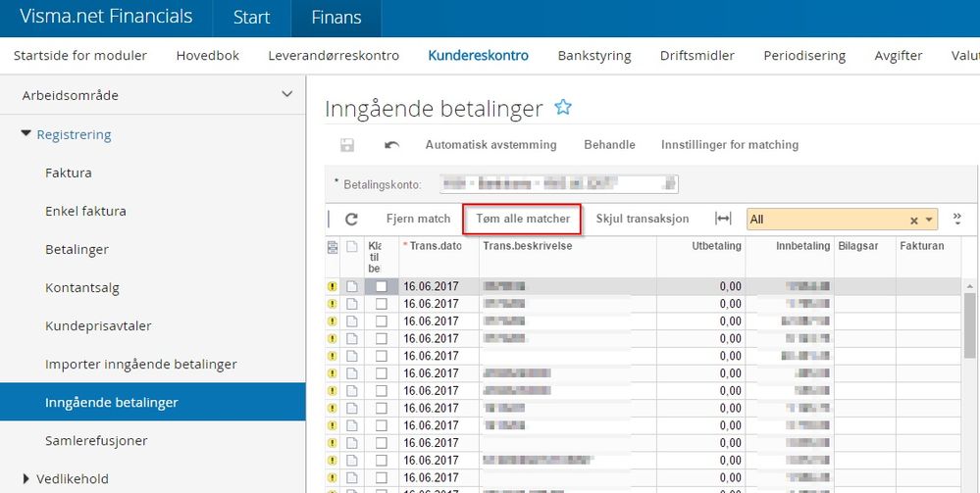Open notes document icon on highlighted top row
This screenshot has height=493, width=980.
point(352,287)
